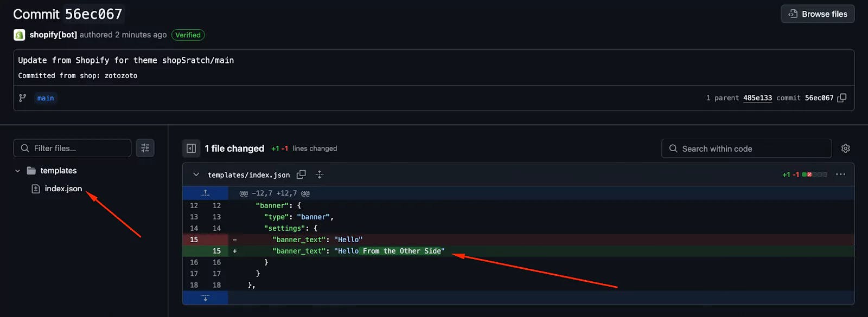Click the Browse files button
The image size is (868, 317).
point(818,14)
